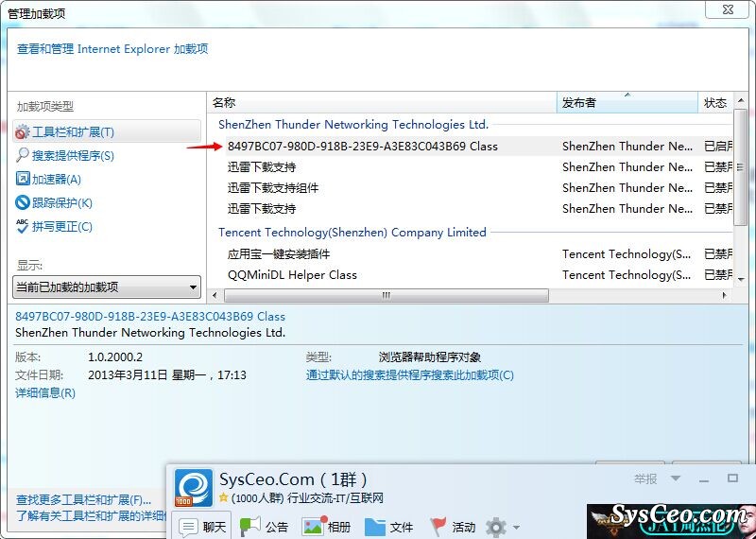The width and height of the screenshot is (756, 539).
Task: Switch to the 聊天 tab label
Action: point(215,527)
